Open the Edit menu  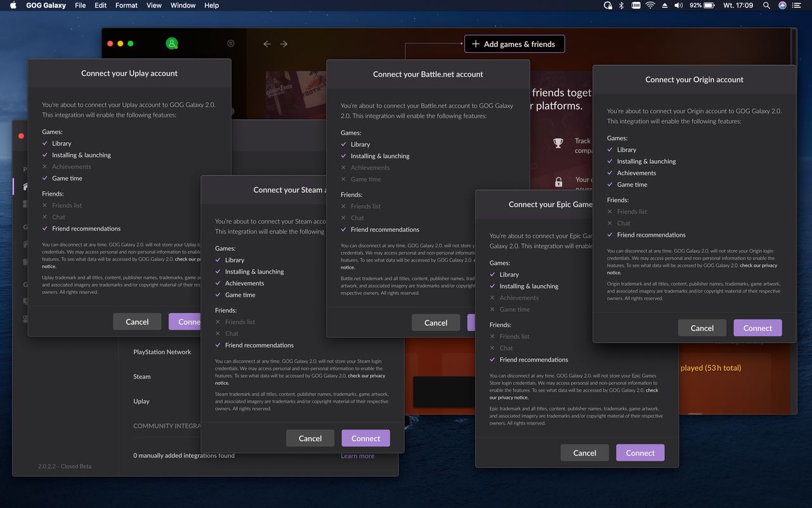coord(101,5)
